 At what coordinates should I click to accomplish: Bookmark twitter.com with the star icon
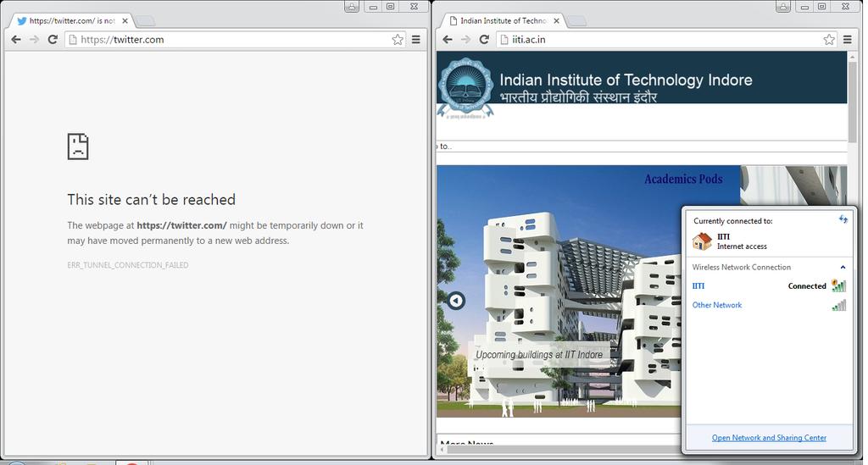[x=398, y=40]
